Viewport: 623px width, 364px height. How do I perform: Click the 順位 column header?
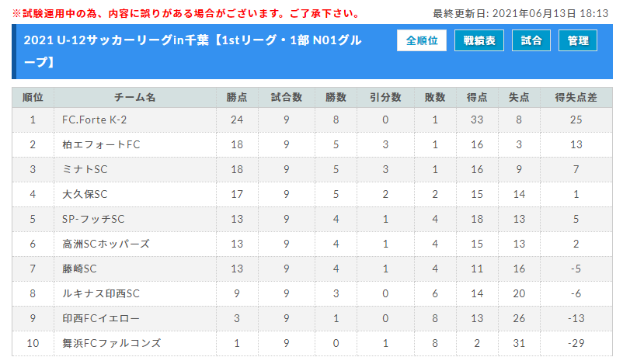pyautogui.click(x=33, y=97)
